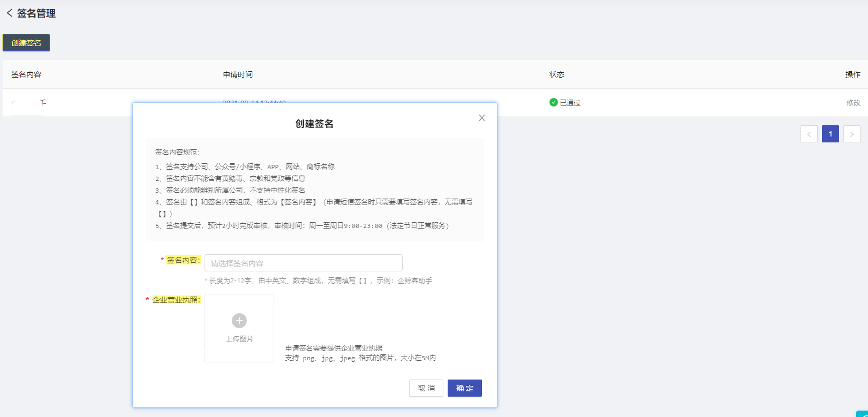
Task: Click the 申请签名需要提供企业营业执照 note
Action: point(334,348)
